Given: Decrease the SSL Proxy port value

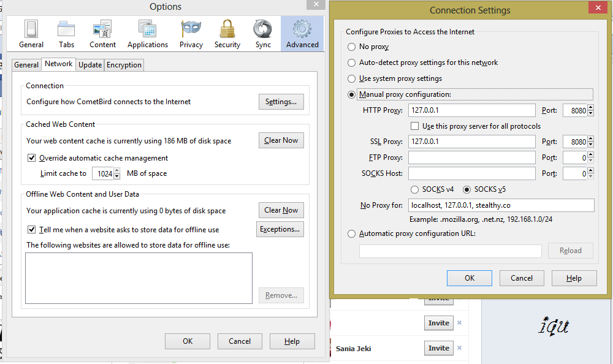Looking at the screenshot, I should pos(591,145).
